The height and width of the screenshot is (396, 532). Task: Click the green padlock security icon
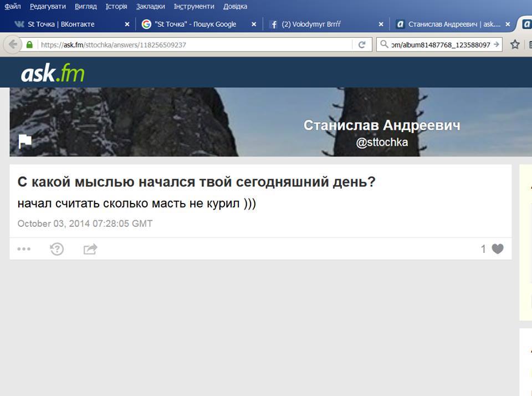(29, 44)
